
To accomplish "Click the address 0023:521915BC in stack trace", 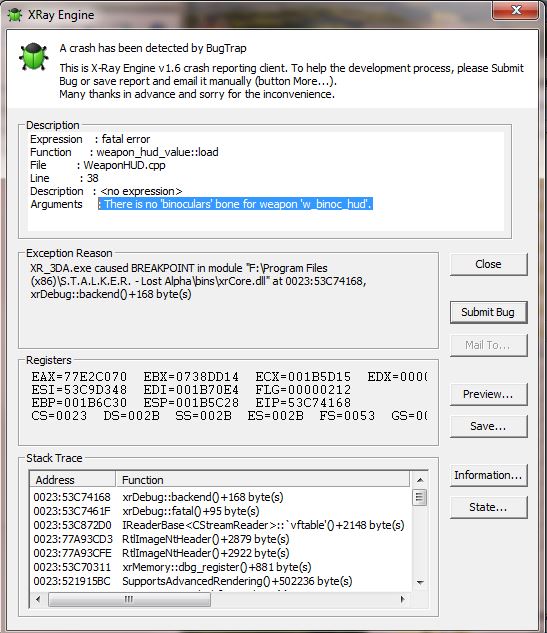I will 72,581.
